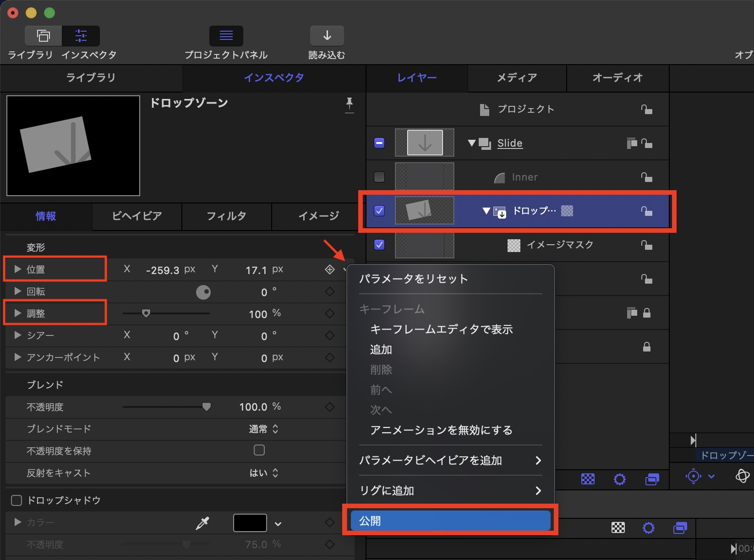Enable the Inner layer checkbox
Viewport: 754px width, 560px height.
pyautogui.click(x=379, y=177)
